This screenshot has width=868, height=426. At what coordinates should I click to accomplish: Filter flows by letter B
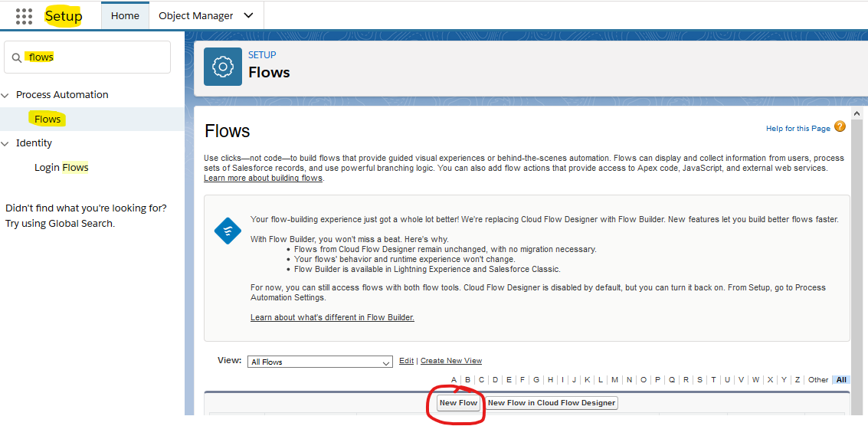(x=468, y=380)
